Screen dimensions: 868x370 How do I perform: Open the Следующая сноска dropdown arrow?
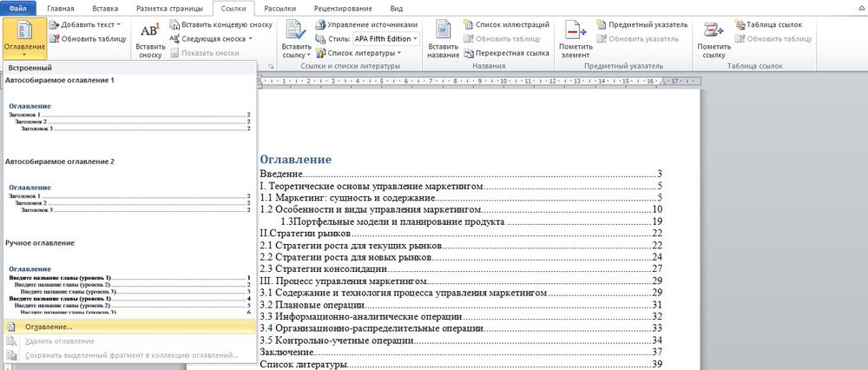coord(251,39)
